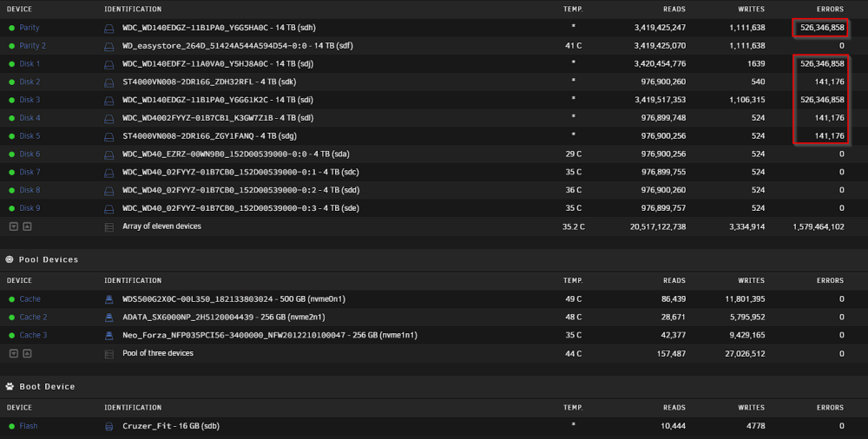Click the Parity 2 temperature 41 C
Viewport: 868px width, 439px height.
pos(574,45)
